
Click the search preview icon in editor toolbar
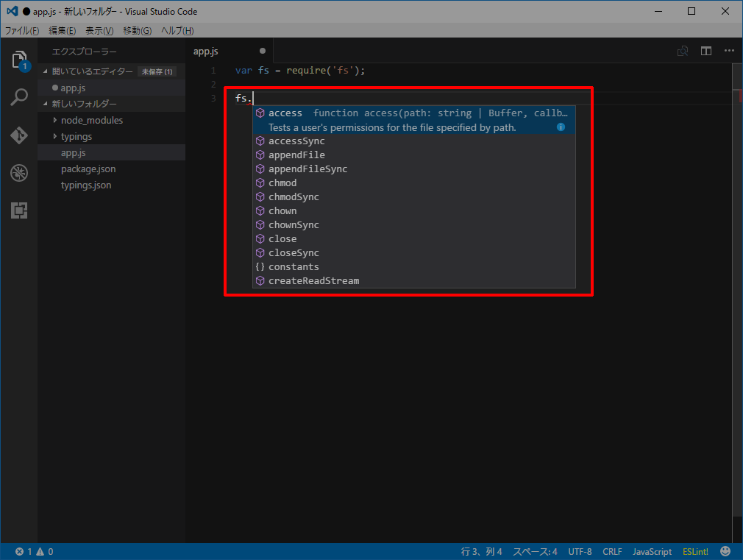click(683, 51)
